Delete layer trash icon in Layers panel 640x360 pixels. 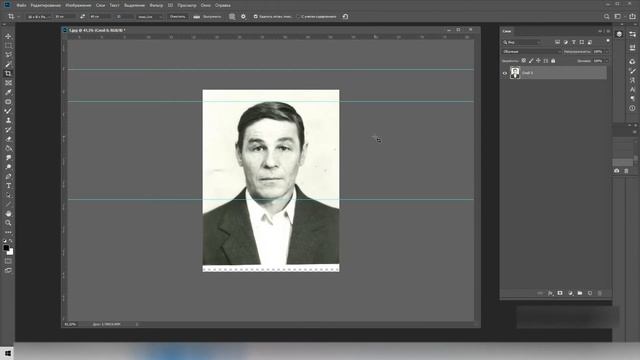tap(600, 293)
